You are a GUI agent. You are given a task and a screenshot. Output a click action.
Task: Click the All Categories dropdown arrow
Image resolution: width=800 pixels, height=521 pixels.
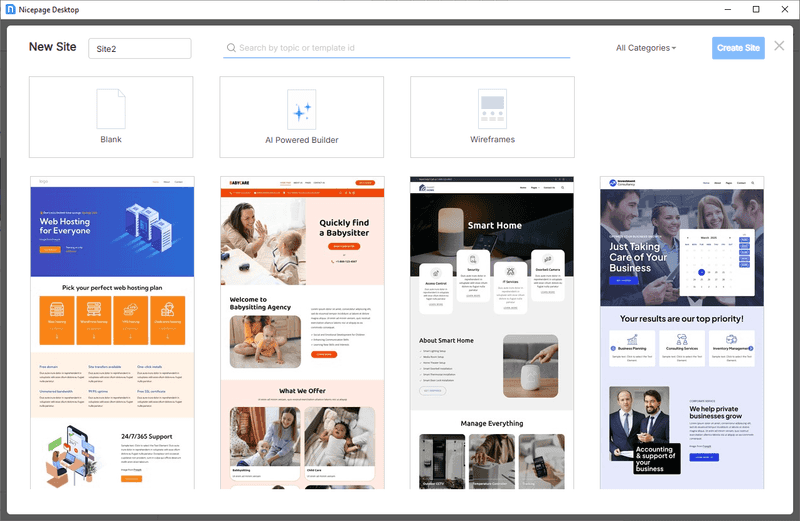674,48
